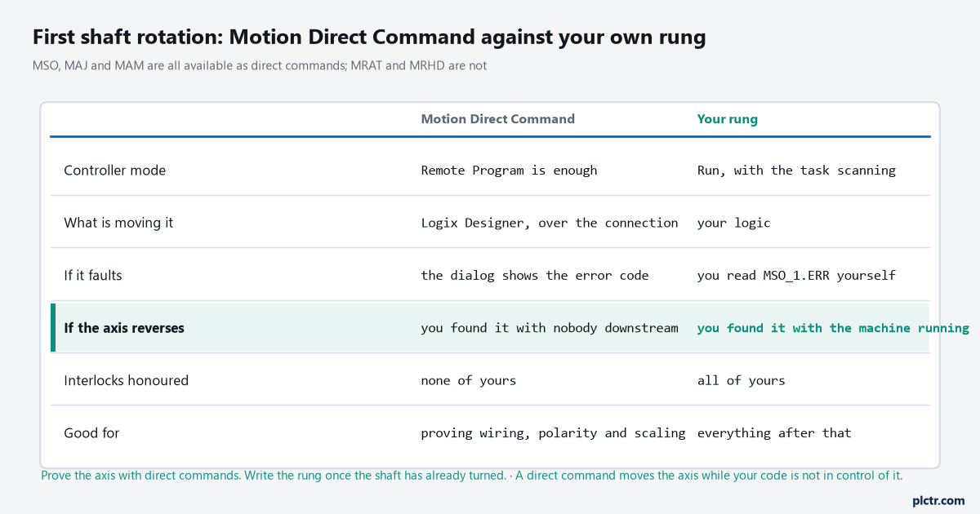Select the 'Controller mode' row label

pyautogui.click(x=115, y=171)
